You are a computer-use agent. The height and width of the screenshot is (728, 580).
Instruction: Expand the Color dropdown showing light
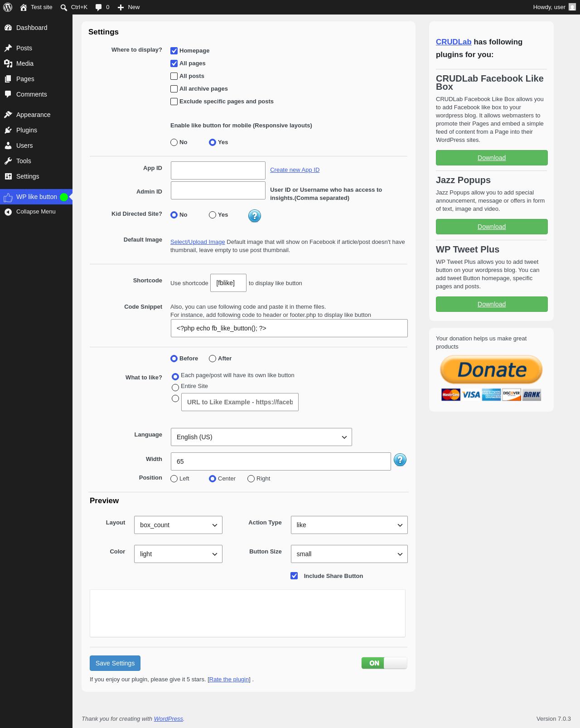178,554
